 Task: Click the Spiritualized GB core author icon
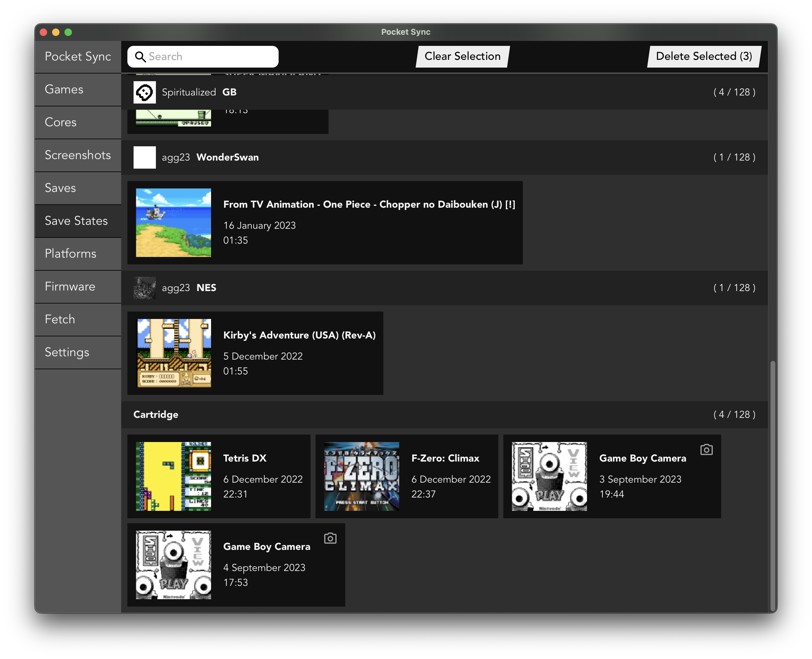(x=144, y=92)
